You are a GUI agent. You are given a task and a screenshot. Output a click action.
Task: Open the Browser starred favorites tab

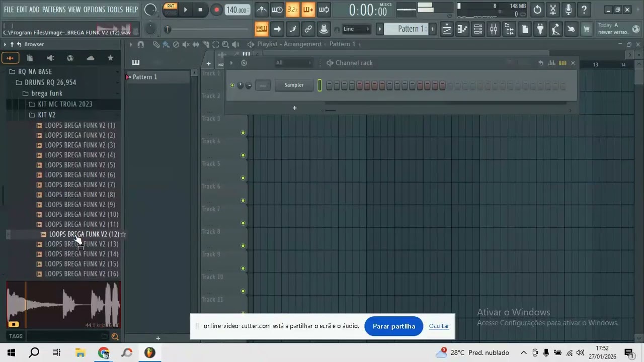(x=110, y=58)
